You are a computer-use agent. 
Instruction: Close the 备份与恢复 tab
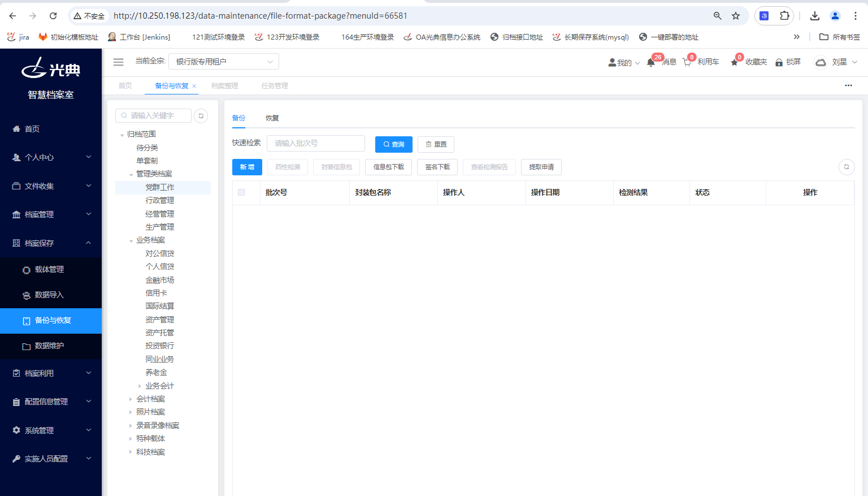pos(194,86)
